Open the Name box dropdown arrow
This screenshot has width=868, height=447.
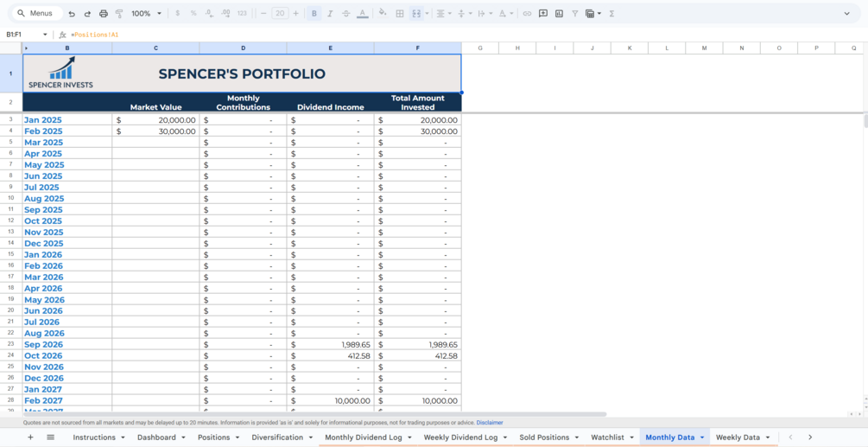click(45, 35)
